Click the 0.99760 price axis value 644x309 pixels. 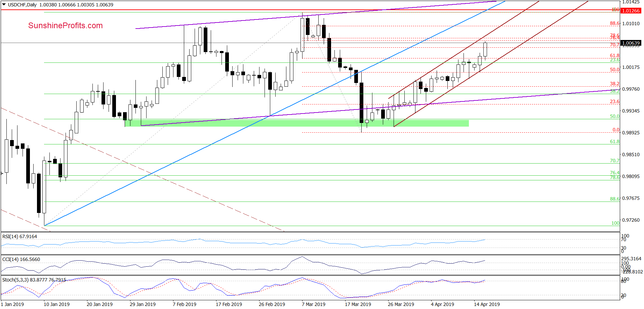tap(631, 89)
